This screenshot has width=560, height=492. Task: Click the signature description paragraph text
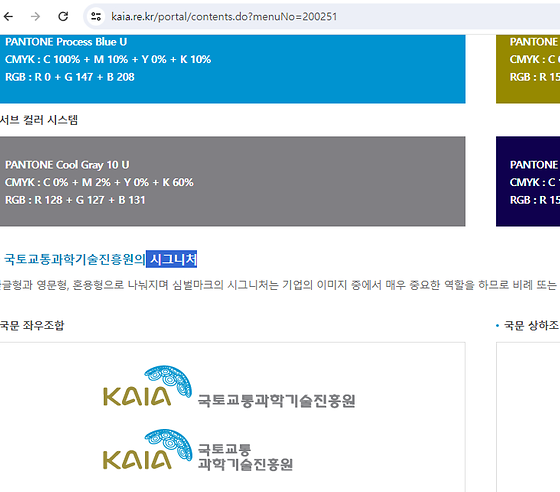(x=279, y=285)
